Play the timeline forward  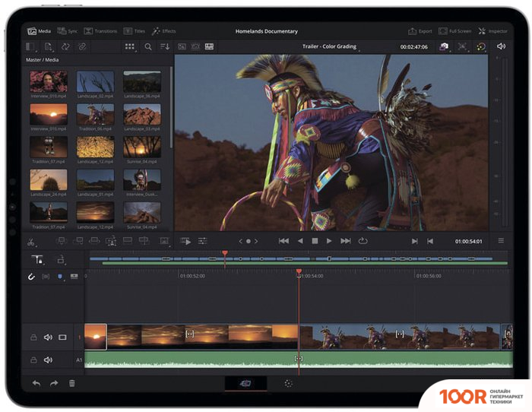[329, 241]
